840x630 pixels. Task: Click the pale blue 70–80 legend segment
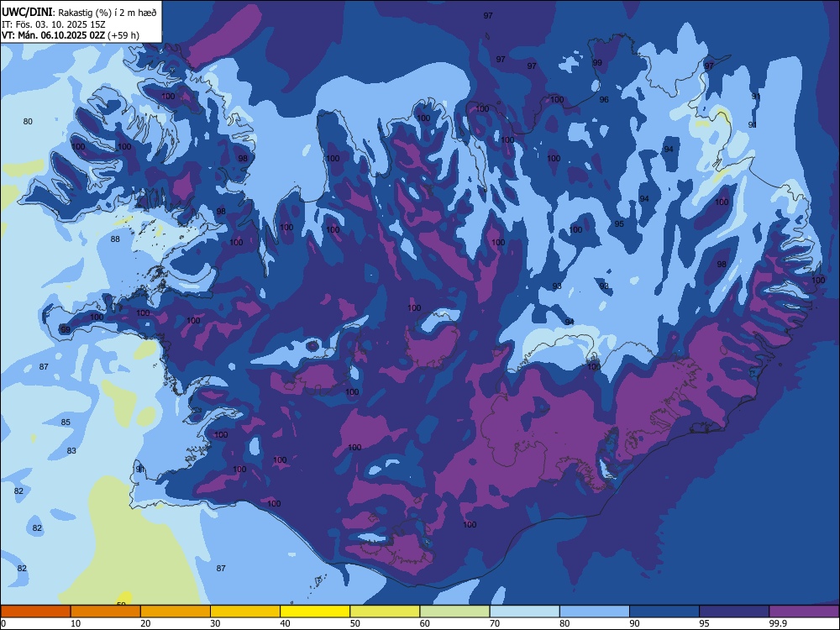click(x=524, y=612)
